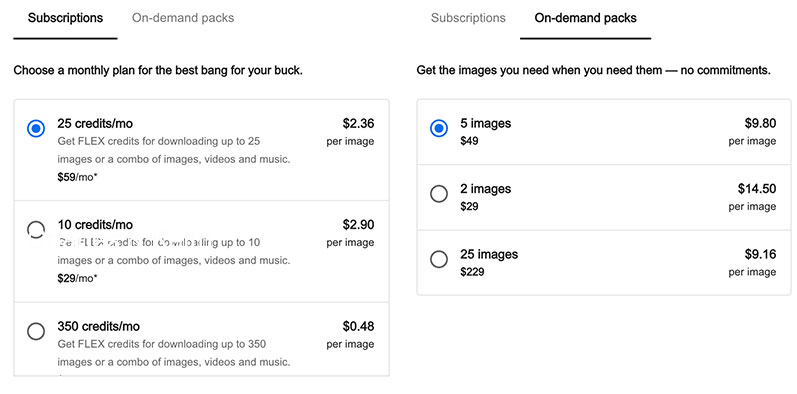Open the left Subscriptions tab

click(x=66, y=18)
